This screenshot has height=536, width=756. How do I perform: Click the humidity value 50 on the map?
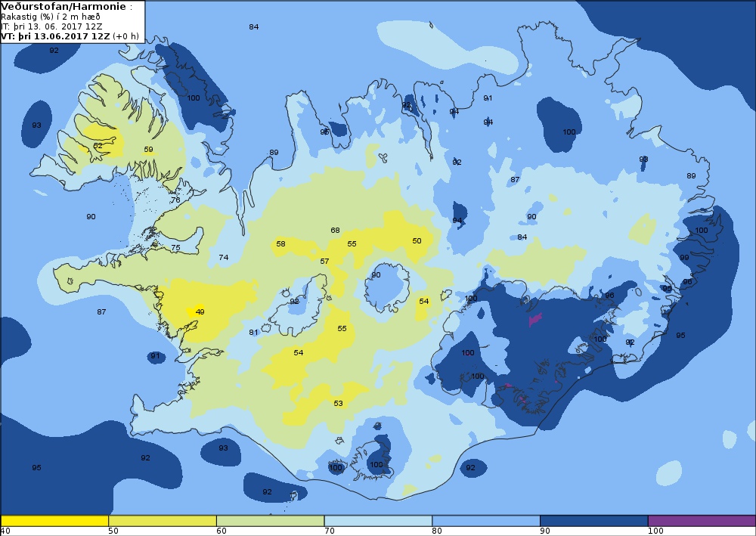[x=417, y=240]
